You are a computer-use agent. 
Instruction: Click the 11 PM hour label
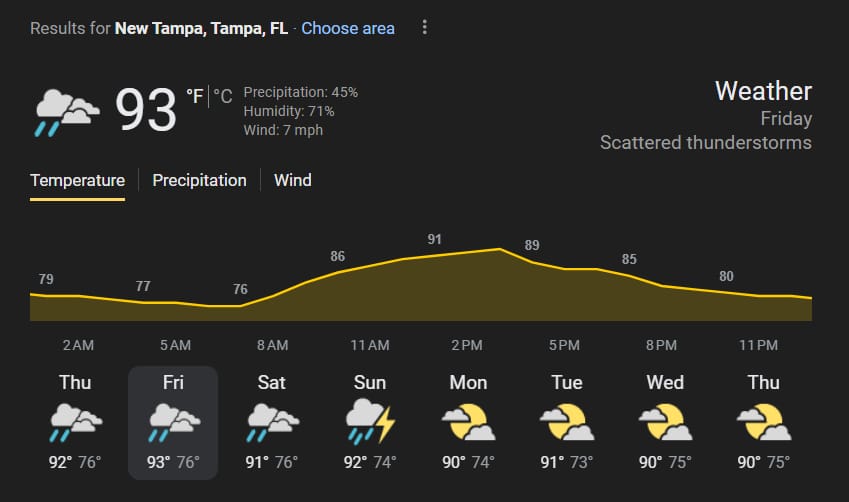click(758, 345)
